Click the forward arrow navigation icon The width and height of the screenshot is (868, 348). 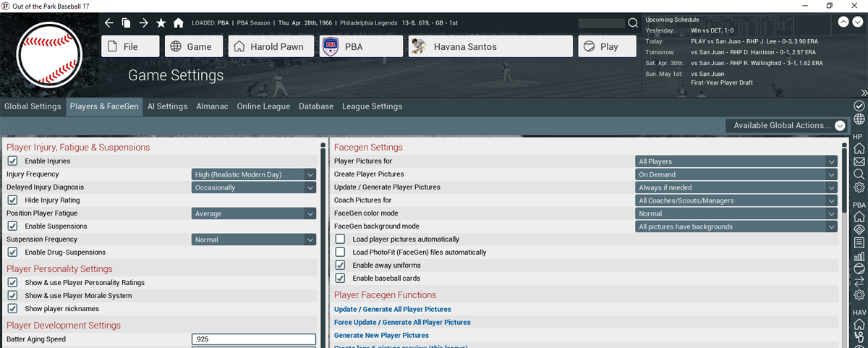click(144, 23)
